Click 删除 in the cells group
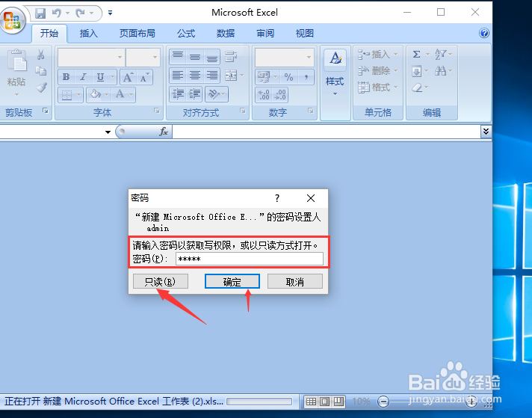 click(x=377, y=70)
